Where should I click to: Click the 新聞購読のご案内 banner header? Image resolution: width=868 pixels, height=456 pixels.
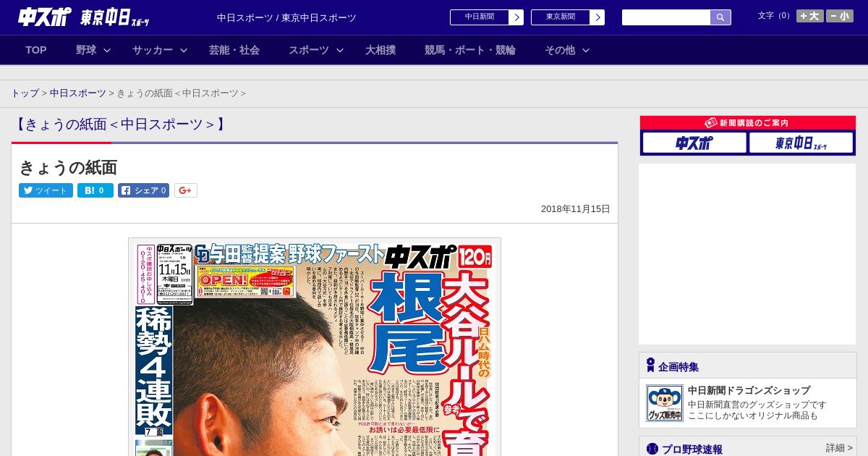(748, 123)
